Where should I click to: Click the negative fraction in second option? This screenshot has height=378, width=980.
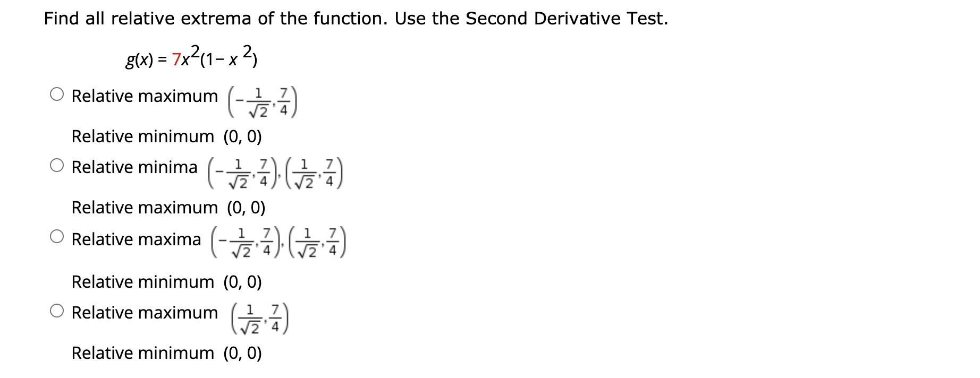pos(240,173)
